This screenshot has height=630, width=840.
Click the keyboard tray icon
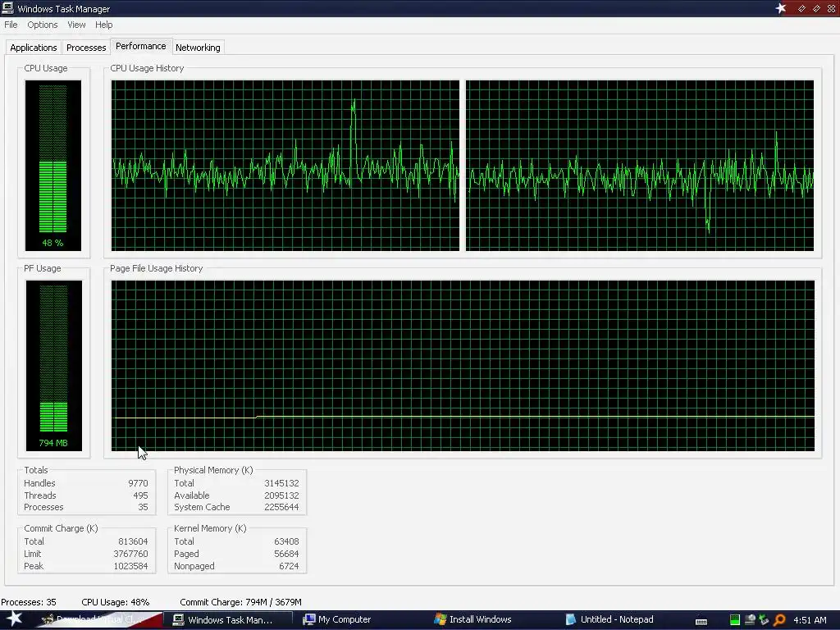(701, 621)
